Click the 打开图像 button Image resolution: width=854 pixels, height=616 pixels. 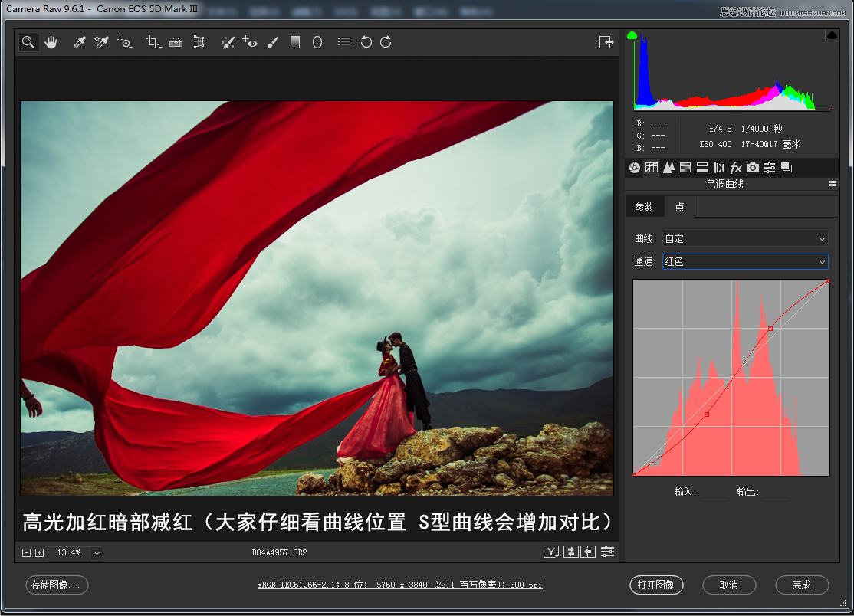(656, 585)
